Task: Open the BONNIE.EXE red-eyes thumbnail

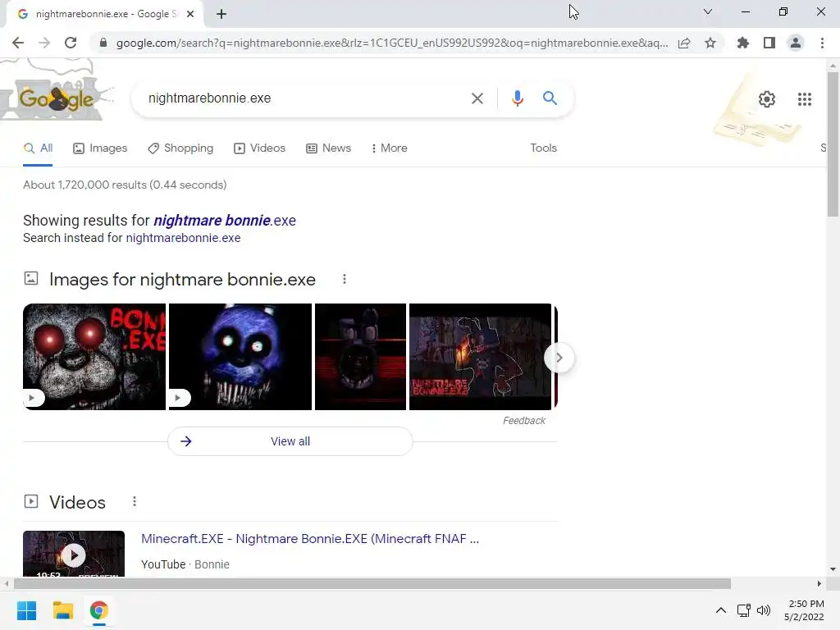Action: 94,357
